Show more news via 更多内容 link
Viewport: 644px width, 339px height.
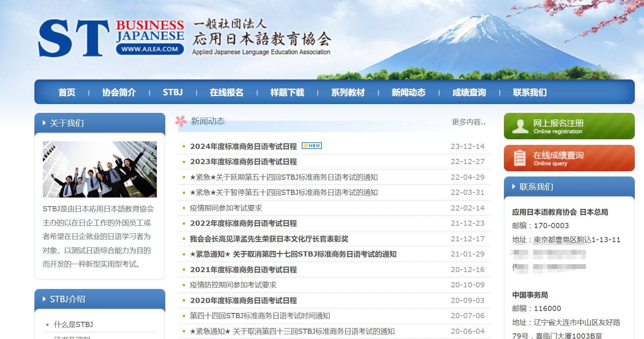tap(468, 122)
